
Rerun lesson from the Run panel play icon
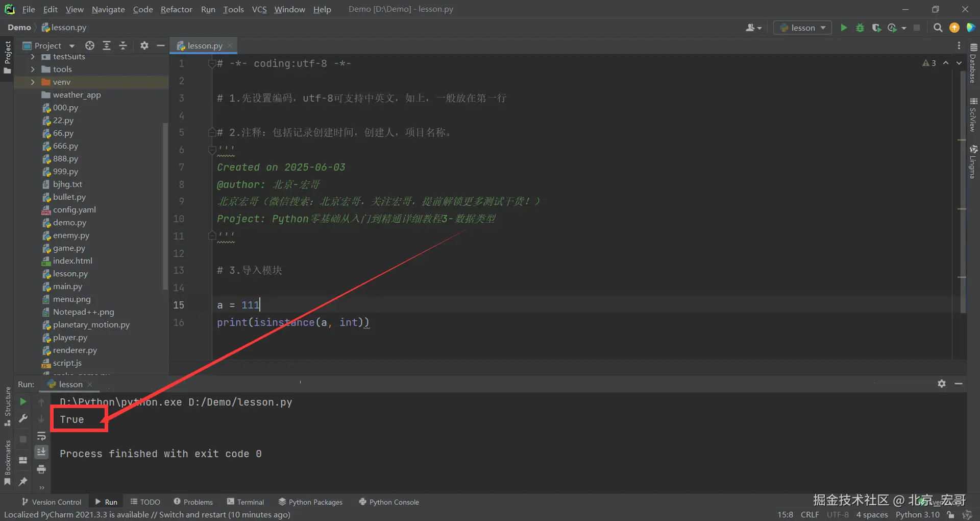tap(23, 401)
